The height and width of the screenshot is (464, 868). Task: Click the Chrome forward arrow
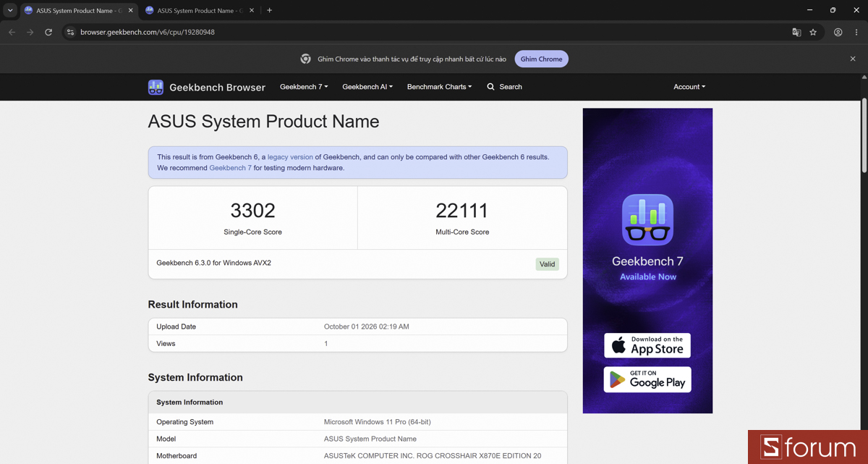click(x=30, y=32)
